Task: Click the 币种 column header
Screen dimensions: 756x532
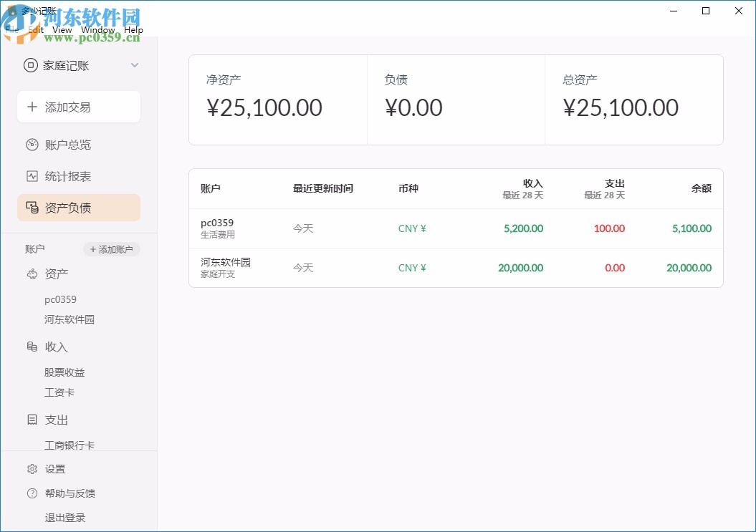Action: 408,188
